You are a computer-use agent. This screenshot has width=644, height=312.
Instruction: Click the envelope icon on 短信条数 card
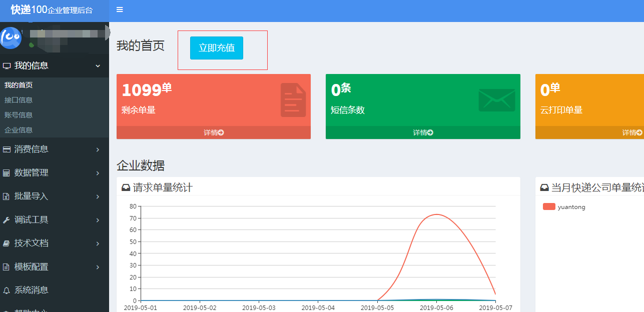pos(496,100)
